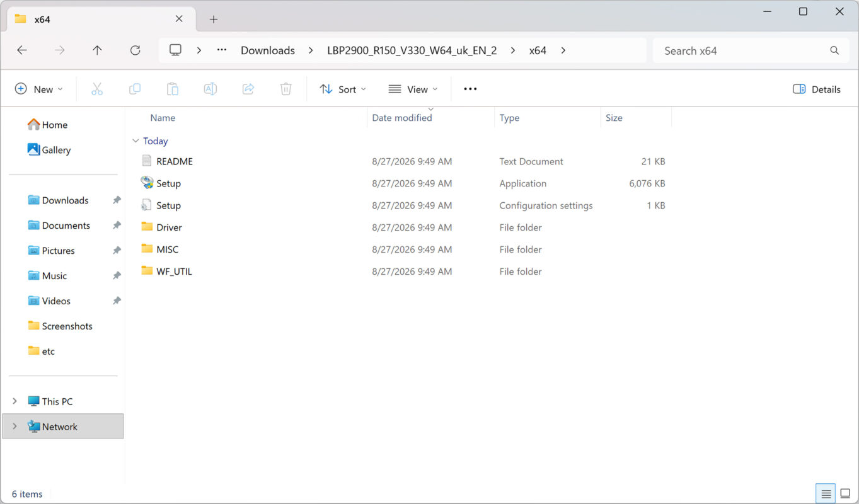Open the New dropdown menu

pos(39,89)
